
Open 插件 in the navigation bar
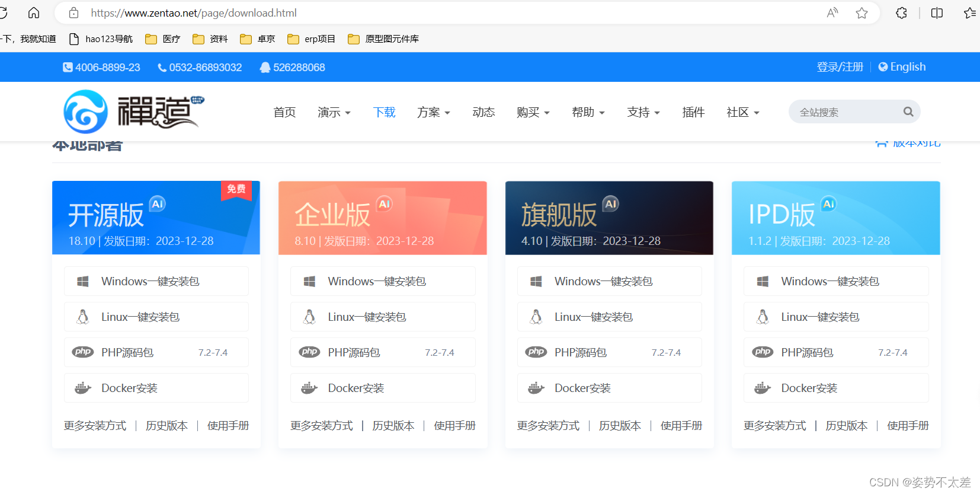tap(693, 112)
